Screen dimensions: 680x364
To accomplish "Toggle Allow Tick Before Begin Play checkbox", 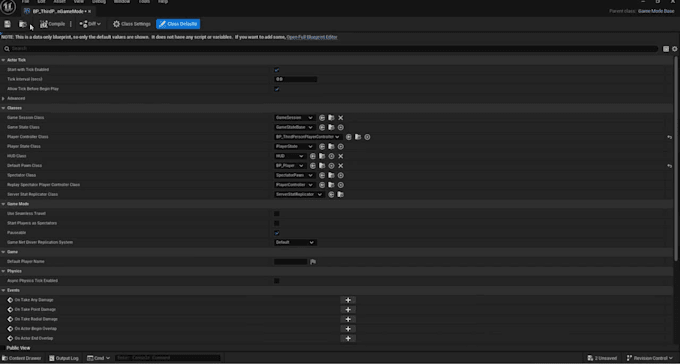I will 277,89.
